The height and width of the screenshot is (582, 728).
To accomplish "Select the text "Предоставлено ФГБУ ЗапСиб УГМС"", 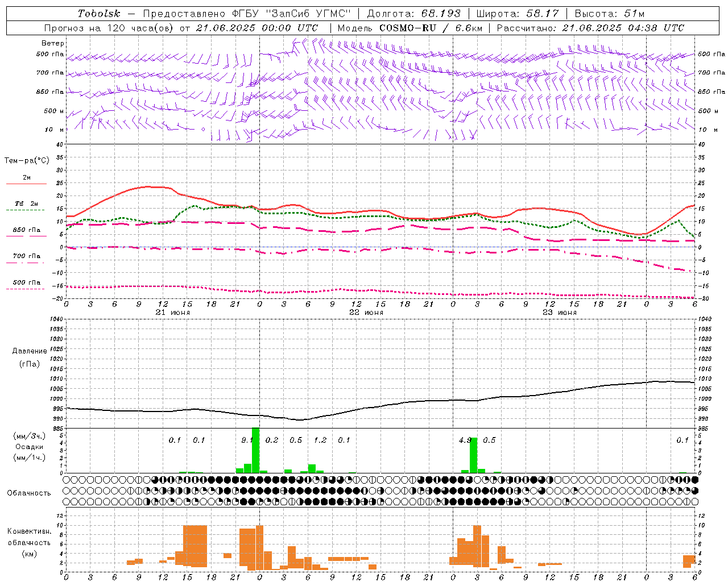I will pos(247,14).
